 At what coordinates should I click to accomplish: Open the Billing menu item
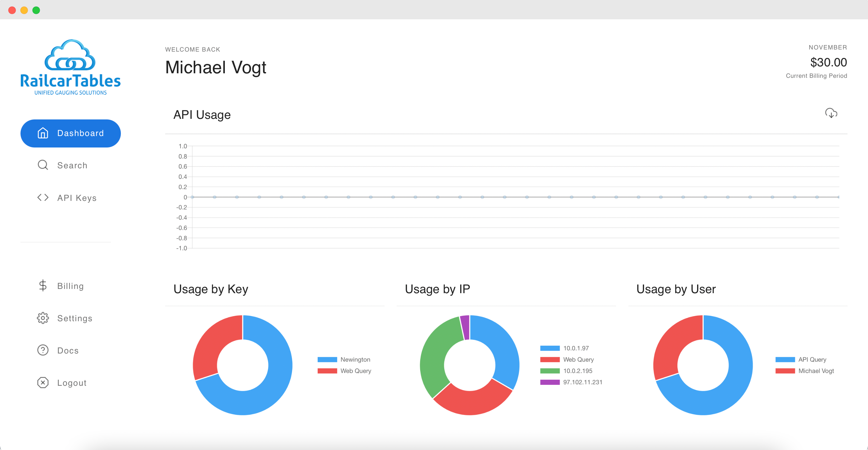[x=71, y=286]
